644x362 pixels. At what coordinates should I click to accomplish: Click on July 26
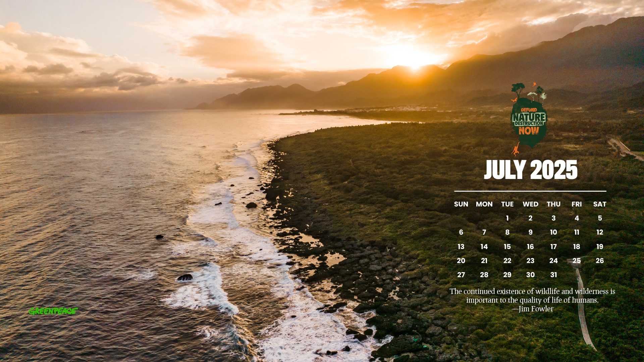tap(600, 261)
